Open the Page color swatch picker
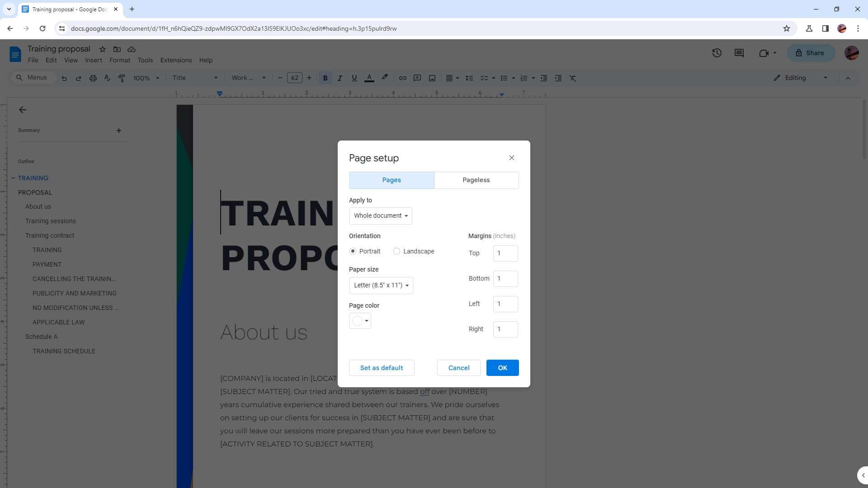This screenshot has width=868, height=488. click(360, 321)
